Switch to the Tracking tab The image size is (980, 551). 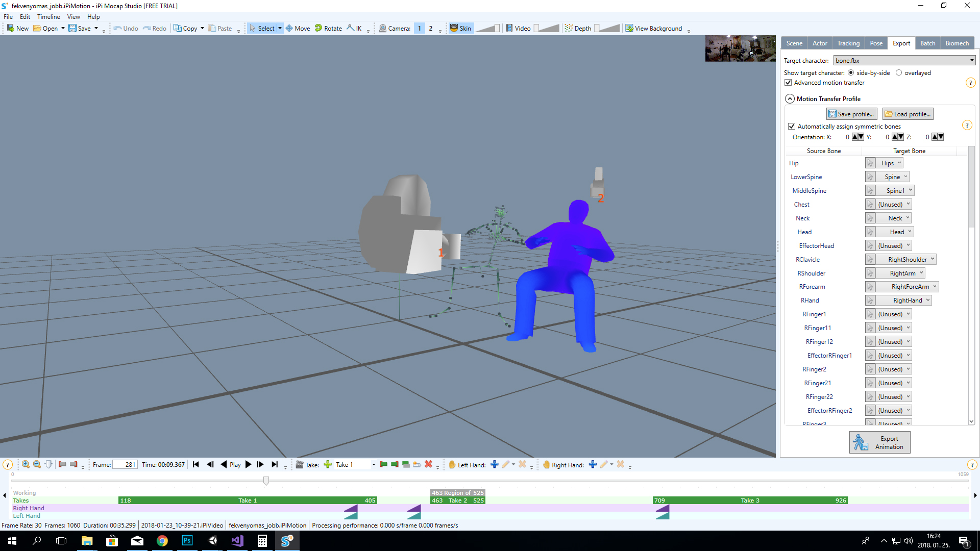848,43
